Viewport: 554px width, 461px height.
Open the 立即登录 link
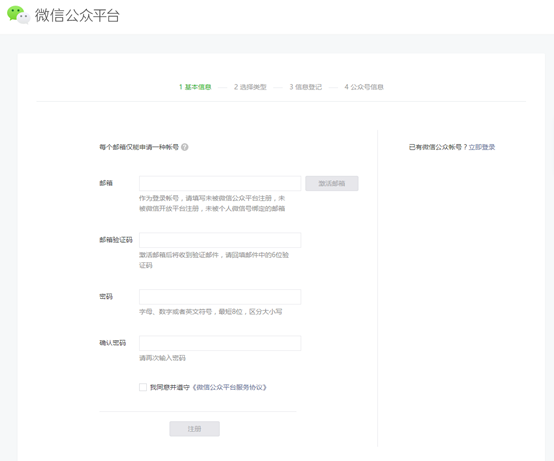482,147
